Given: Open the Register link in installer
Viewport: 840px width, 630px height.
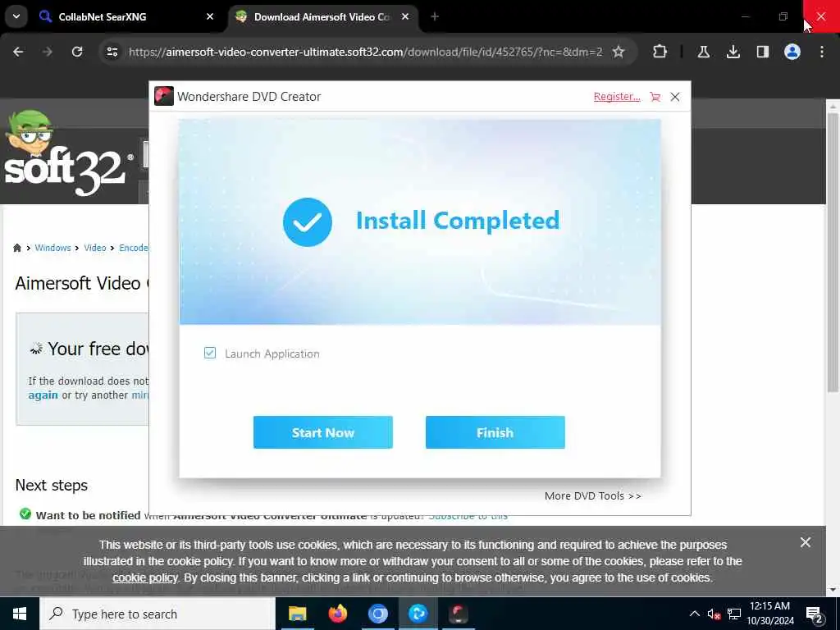Looking at the screenshot, I should pos(617,97).
